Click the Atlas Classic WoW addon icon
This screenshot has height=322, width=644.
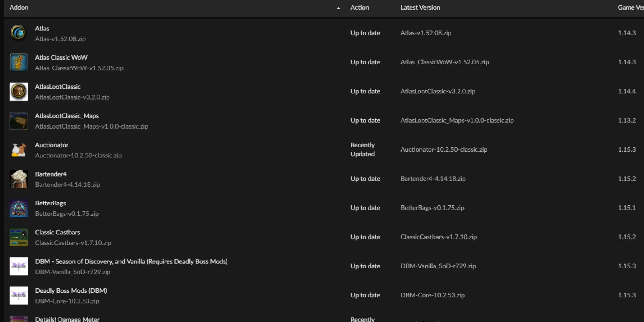point(18,62)
